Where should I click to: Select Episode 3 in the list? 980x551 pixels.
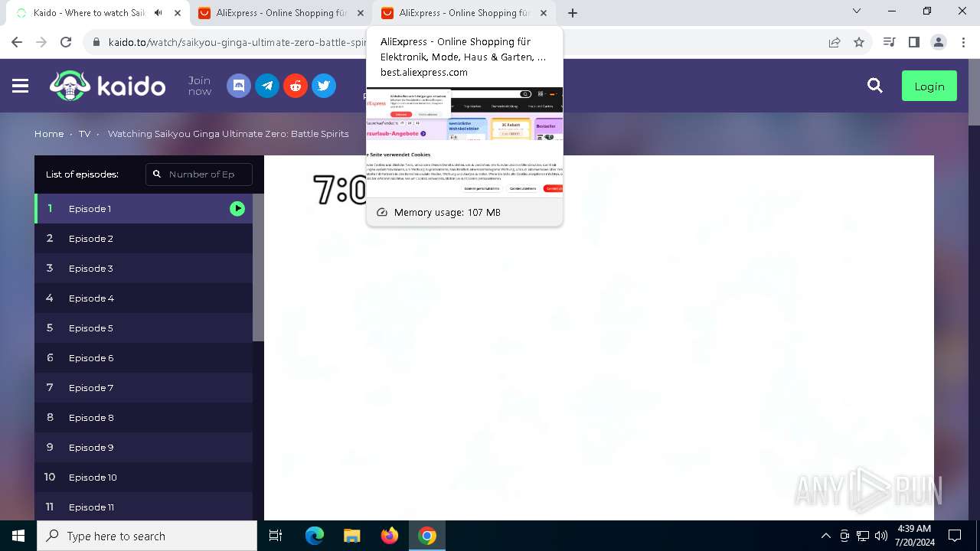tap(143, 268)
